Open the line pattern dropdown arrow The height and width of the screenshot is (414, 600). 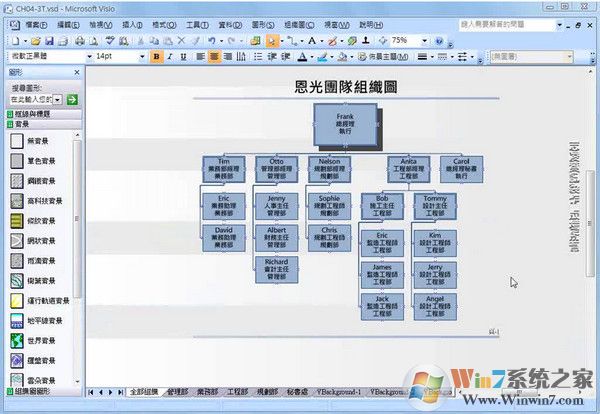click(452, 57)
